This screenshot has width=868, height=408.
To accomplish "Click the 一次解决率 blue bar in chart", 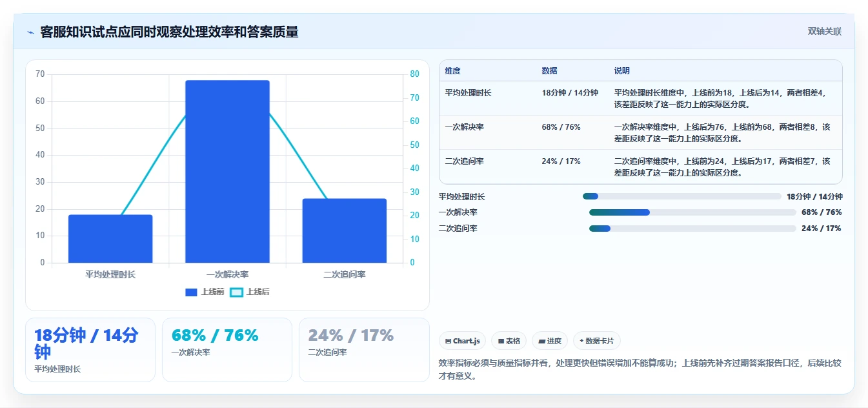I will (x=227, y=172).
